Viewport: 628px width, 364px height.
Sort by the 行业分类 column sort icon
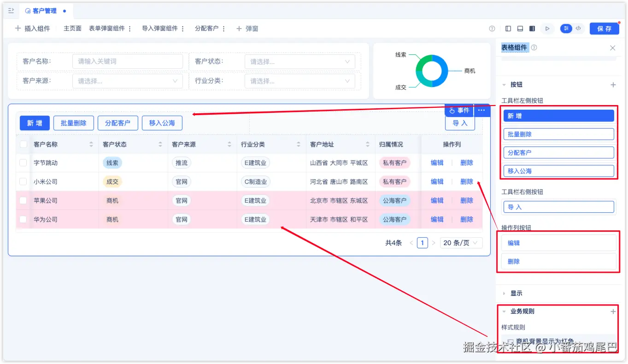pos(299,144)
